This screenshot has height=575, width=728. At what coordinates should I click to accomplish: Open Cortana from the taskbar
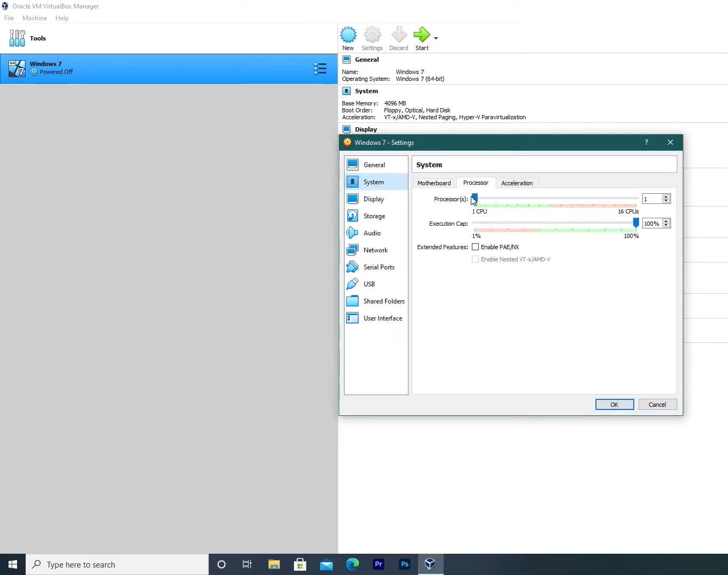click(222, 564)
